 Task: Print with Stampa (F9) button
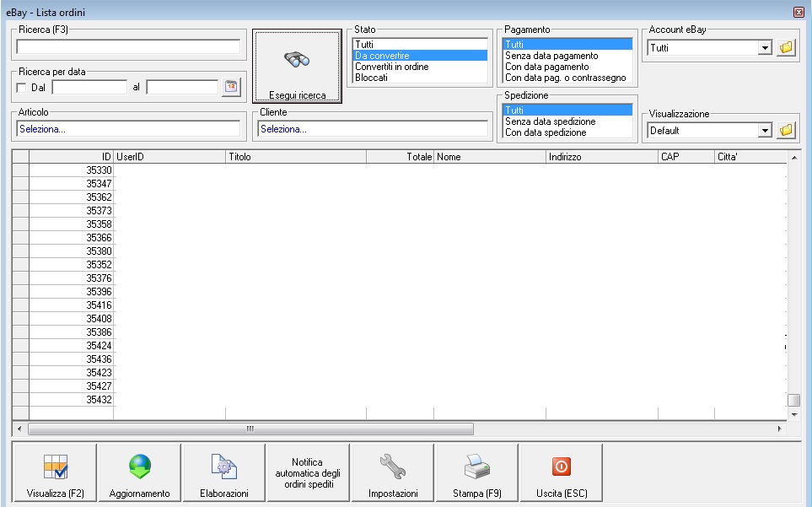pyautogui.click(x=477, y=472)
